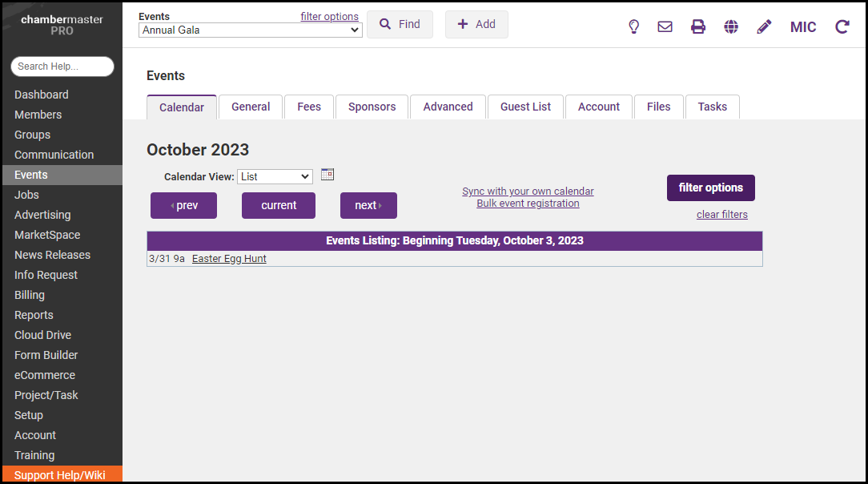Click the refresh arrow icon
Screen dimensions: 868x484
[842, 26]
